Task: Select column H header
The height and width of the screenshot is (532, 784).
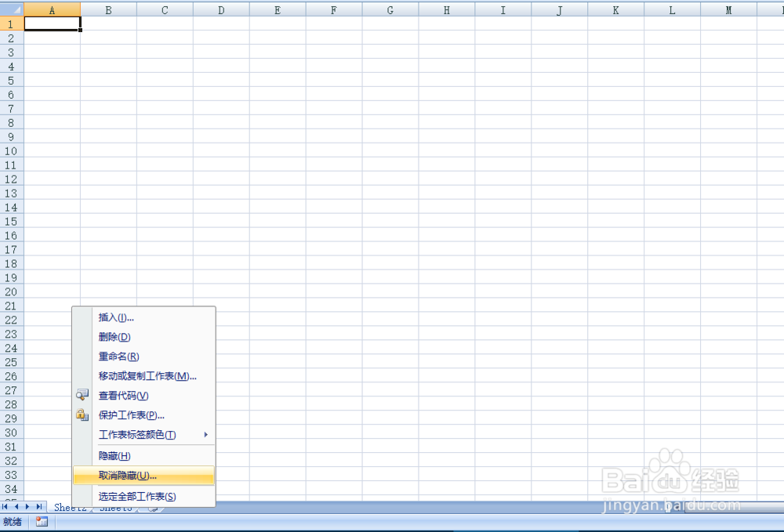Action: [447, 10]
